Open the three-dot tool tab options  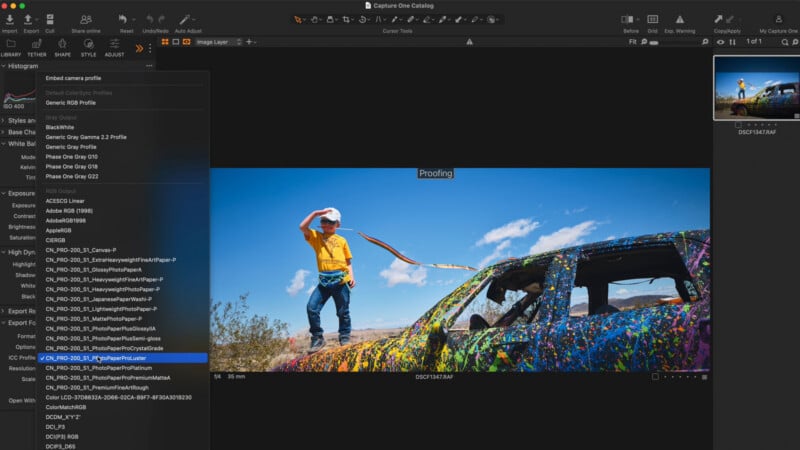[x=150, y=48]
